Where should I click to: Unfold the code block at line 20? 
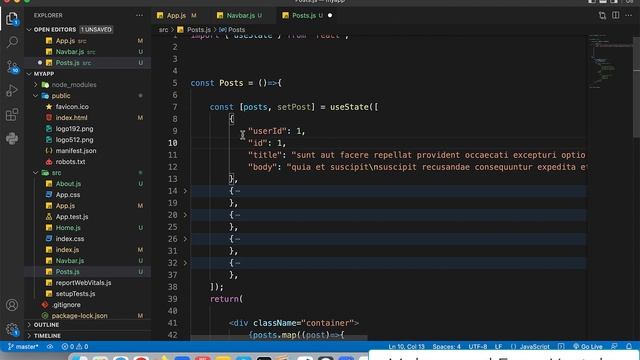tap(185, 215)
